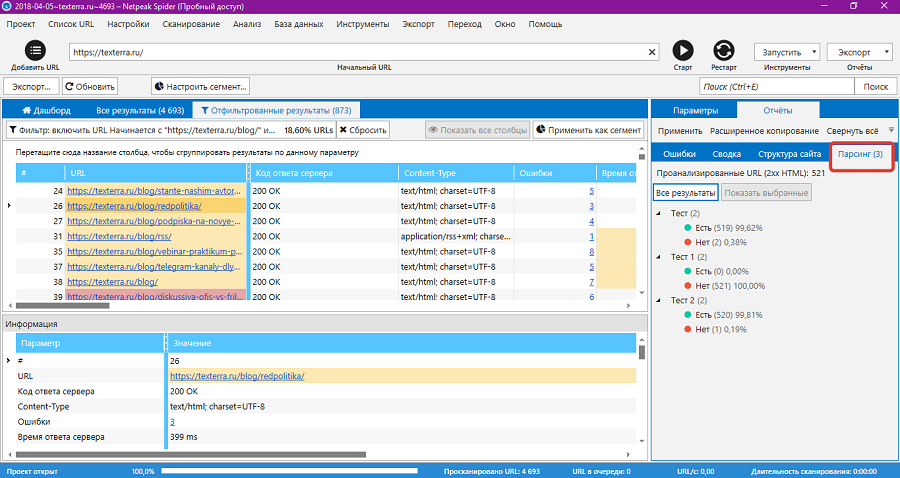Apply filter as segment
900x478 pixels.
coord(588,130)
